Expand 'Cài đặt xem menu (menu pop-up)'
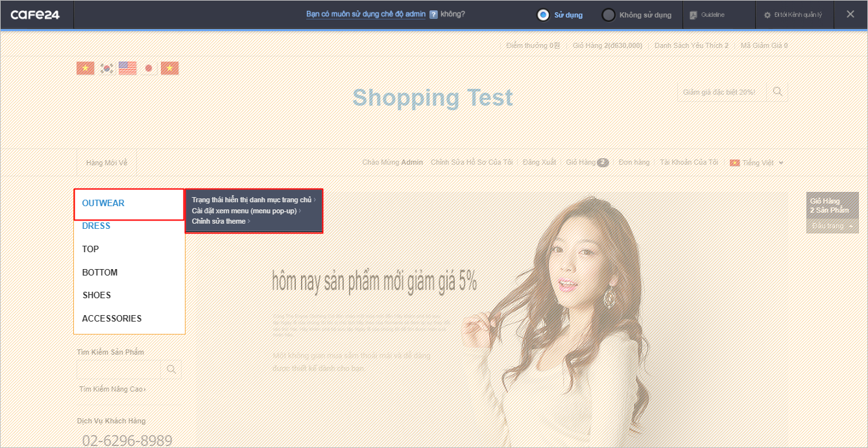Screen dimensions: 868x448 (x=244, y=211)
